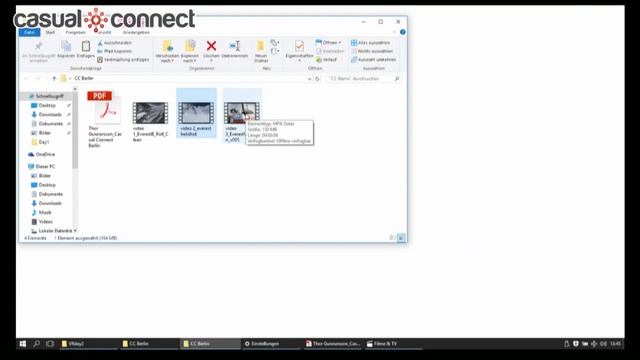
Task: Switch to Filme & TV in the taskbar
Action: 393,344
